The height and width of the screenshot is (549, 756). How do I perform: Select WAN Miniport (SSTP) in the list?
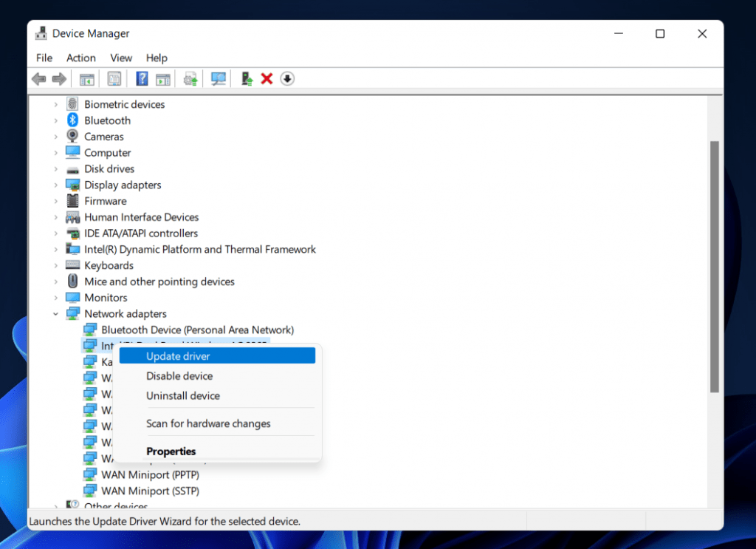(150, 491)
